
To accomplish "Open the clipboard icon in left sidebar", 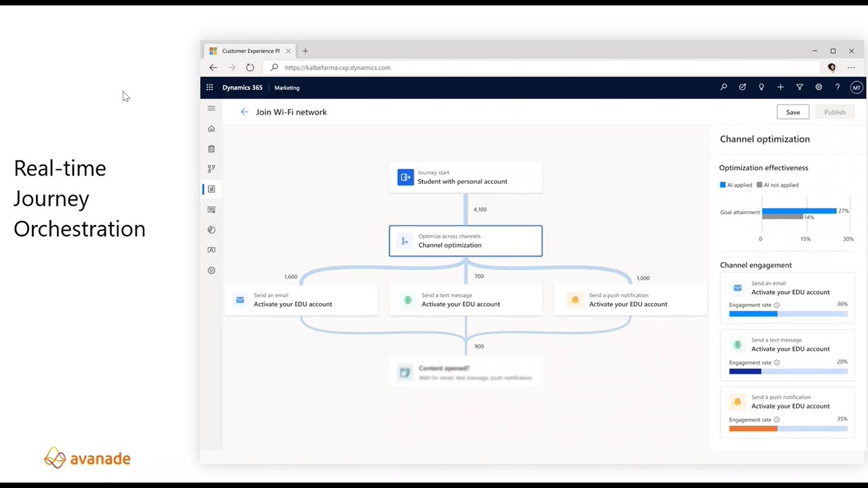I will pos(212,149).
